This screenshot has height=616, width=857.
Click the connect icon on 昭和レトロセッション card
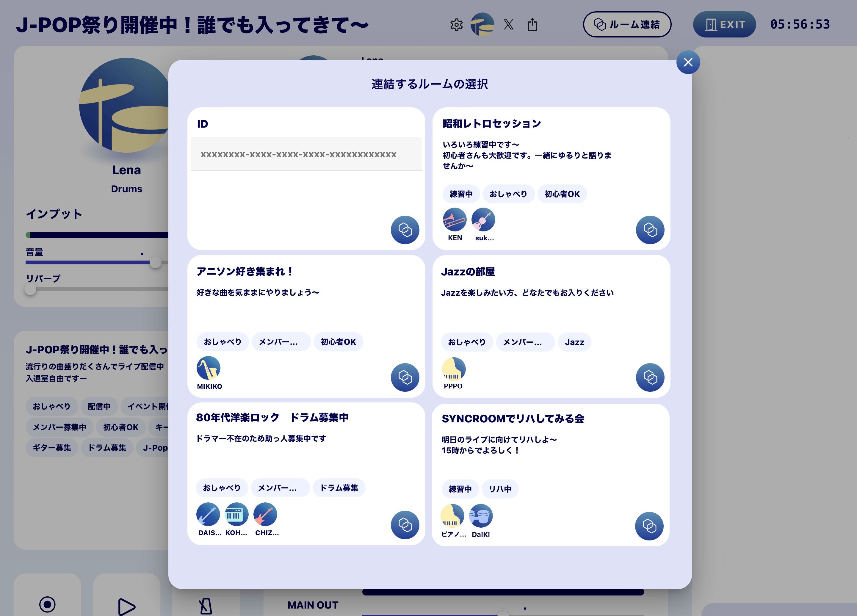pyautogui.click(x=650, y=229)
